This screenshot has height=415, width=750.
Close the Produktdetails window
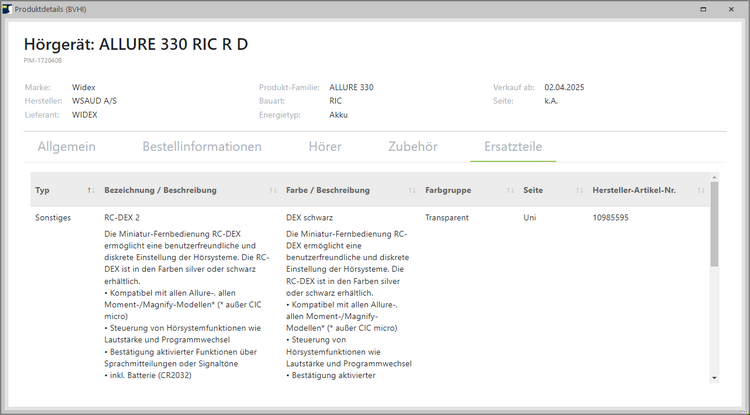[x=731, y=9]
